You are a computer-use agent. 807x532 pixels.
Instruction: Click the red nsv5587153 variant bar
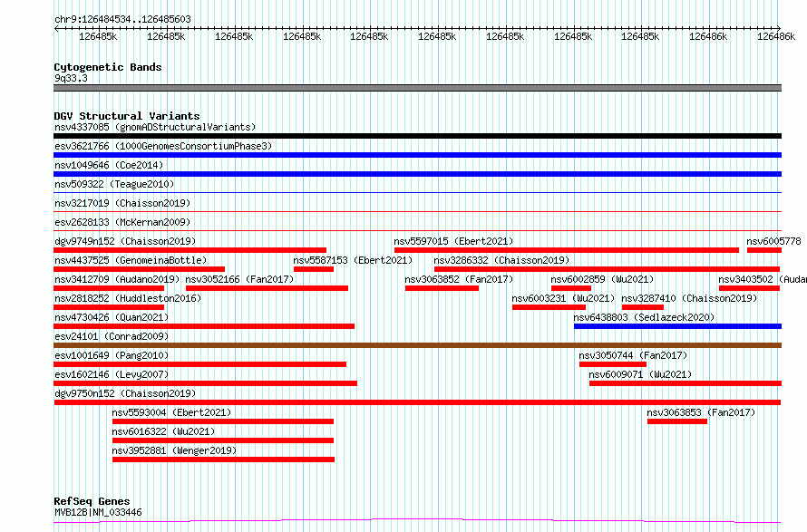[x=314, y=269]
